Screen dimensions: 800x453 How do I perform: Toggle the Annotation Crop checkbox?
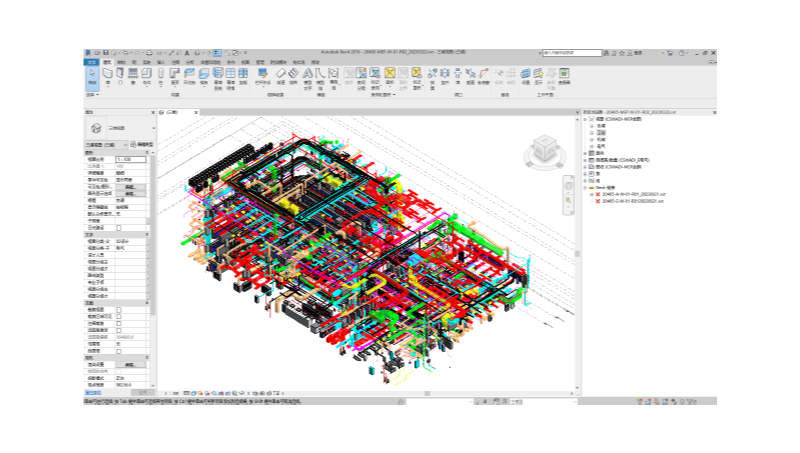point(119,324)
